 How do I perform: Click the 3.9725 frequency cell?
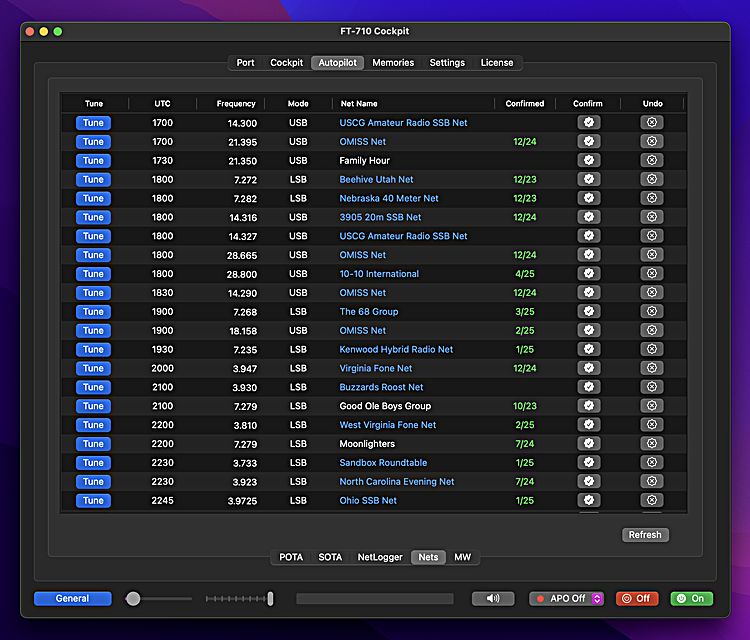tap(242, 501)
